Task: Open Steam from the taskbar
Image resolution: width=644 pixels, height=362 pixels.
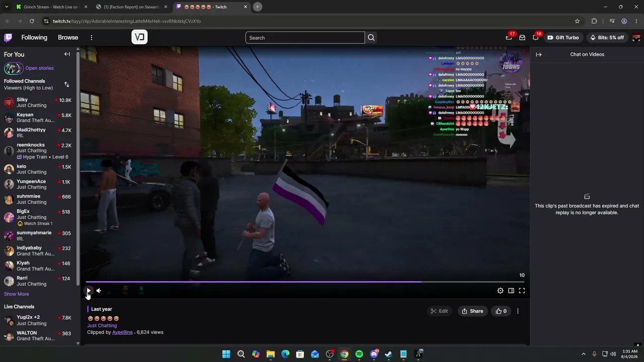Action: 388,354
